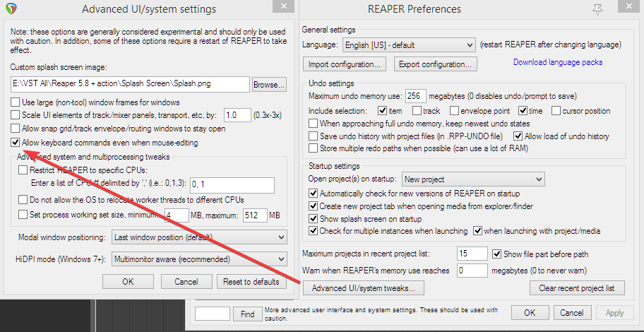Expand the Modal window positioning dropdown
The height and width of the screenshot is (332, 644).
pos(199,237)
